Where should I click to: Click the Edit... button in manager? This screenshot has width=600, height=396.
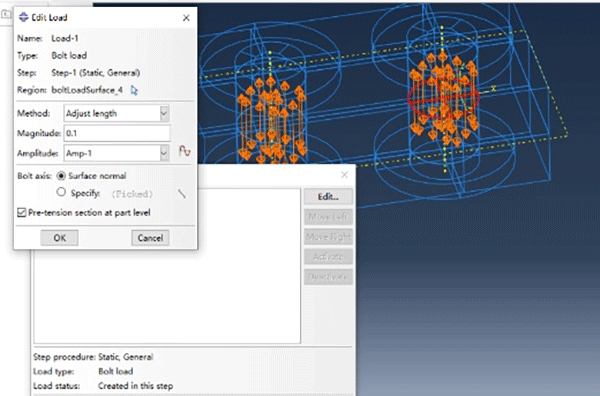coord(328,197)
